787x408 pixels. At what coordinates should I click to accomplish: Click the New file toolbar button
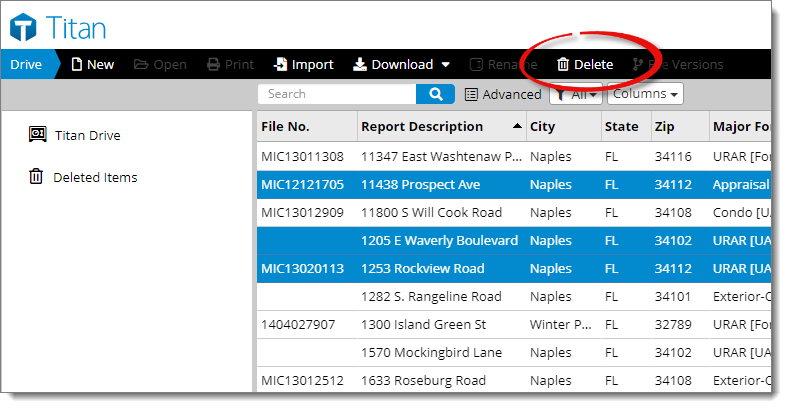(92, 64)
